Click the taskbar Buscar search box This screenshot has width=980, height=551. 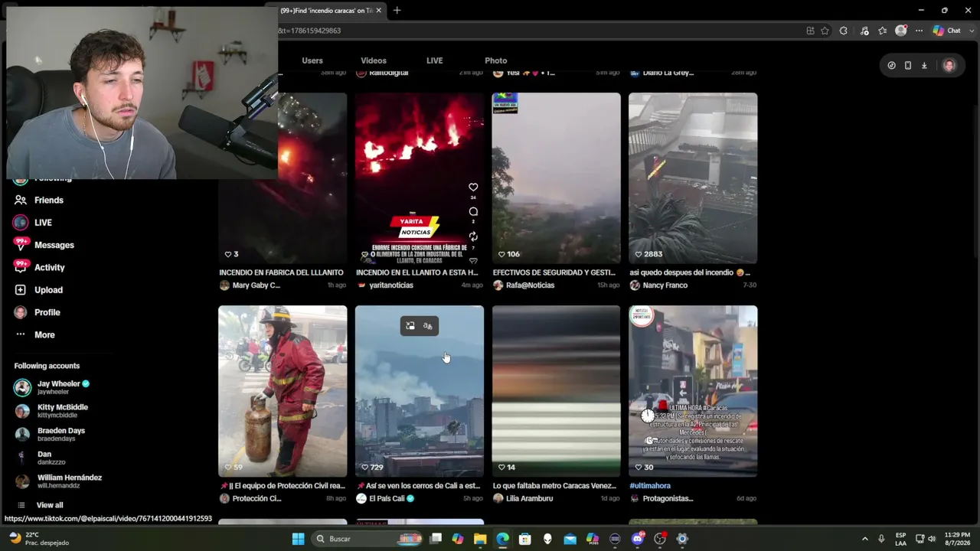367,539
